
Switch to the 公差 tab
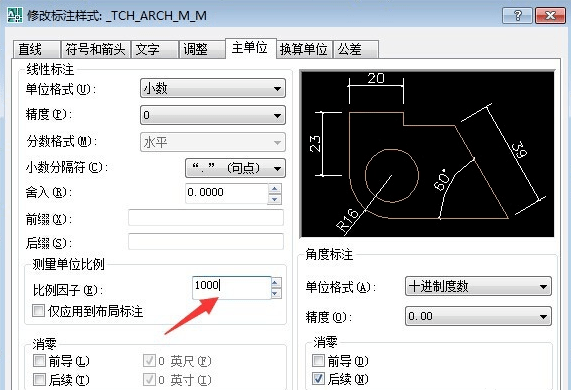click(x=356, y=49)
